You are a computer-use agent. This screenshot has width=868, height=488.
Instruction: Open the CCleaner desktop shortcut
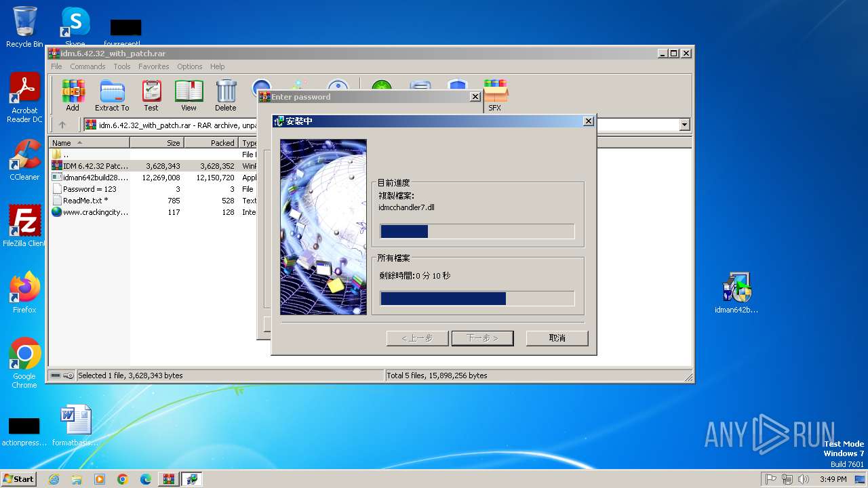24,160
